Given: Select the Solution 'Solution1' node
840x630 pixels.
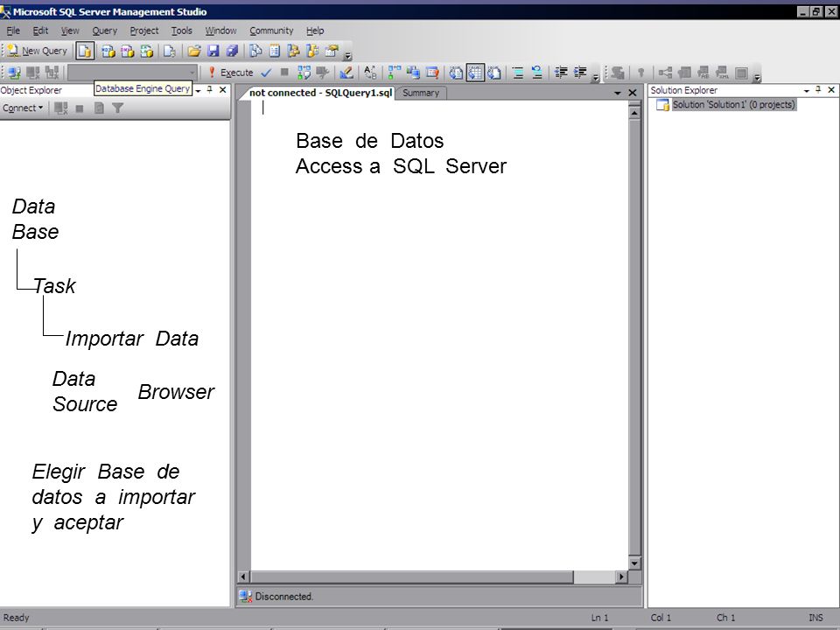Looking at the screenshot, I should pos(733,105).
